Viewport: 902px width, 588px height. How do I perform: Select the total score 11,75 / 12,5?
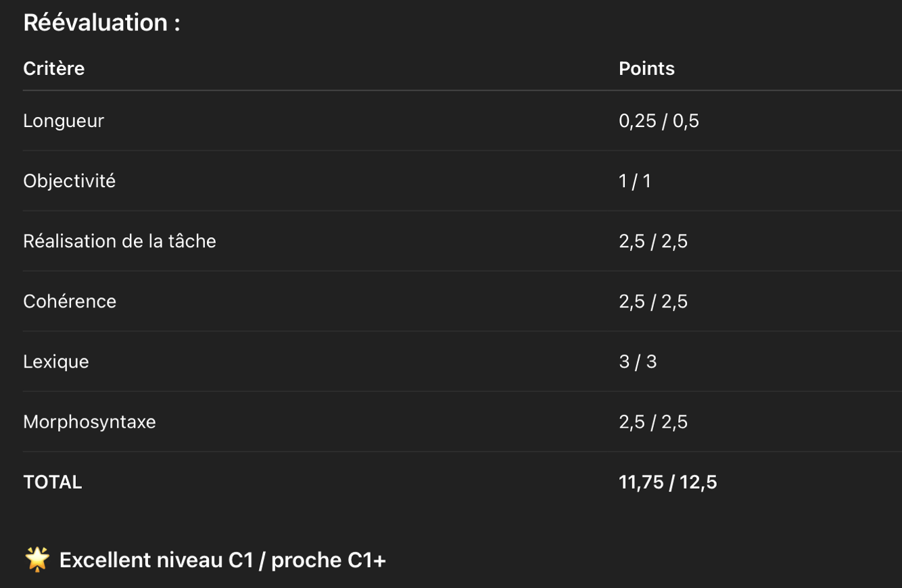(667, 482)
